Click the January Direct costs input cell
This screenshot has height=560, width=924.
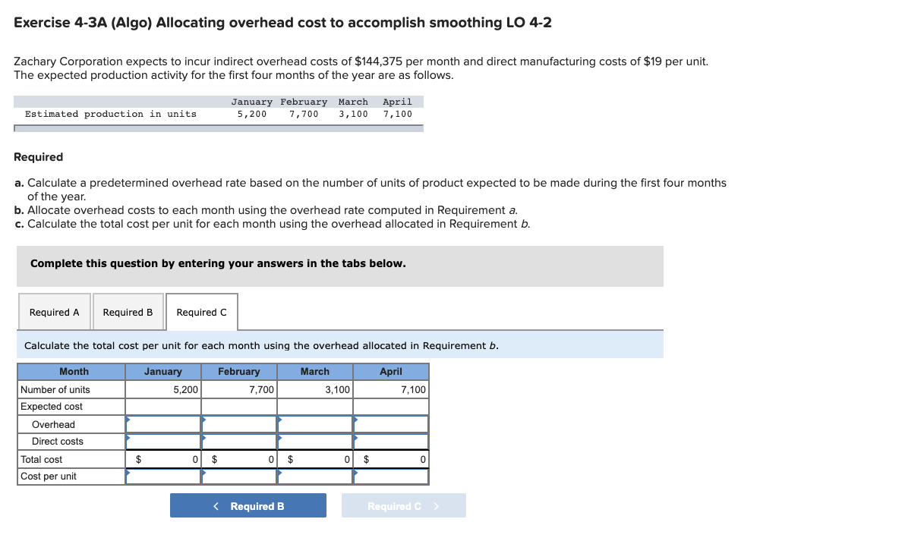click(163, 441)
